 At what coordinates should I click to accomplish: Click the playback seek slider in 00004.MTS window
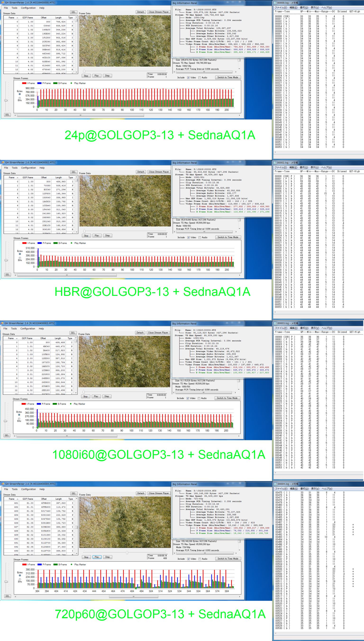(127, 552)
